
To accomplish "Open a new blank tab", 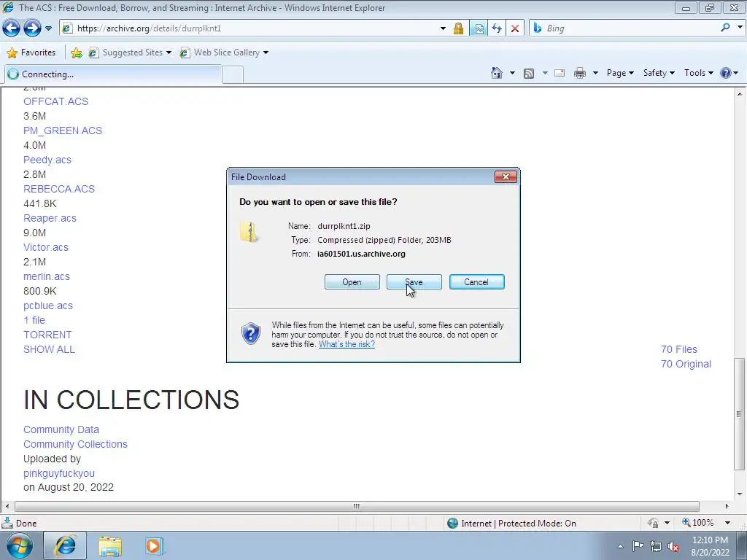I will (x=233, y=75).
